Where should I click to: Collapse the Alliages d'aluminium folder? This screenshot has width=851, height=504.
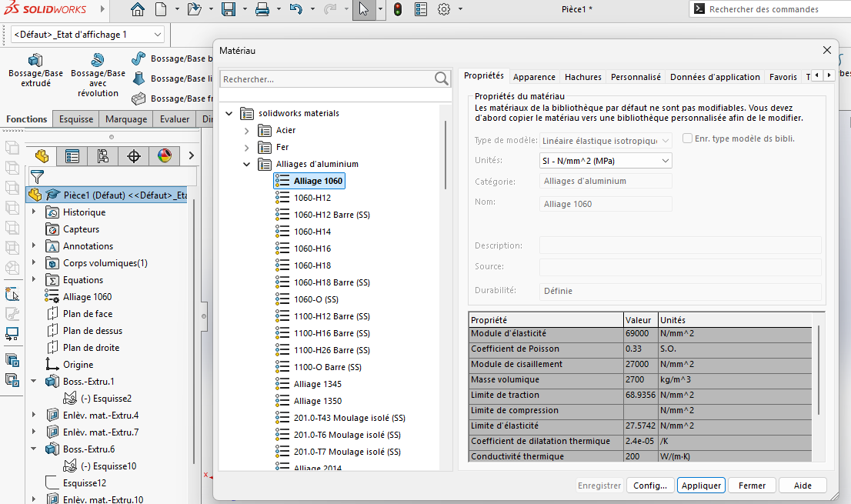(246, 164)
